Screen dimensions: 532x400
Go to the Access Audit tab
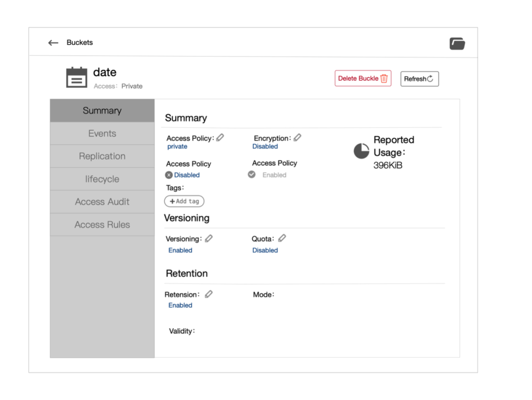pyautogui.click(x=102, y=202)
